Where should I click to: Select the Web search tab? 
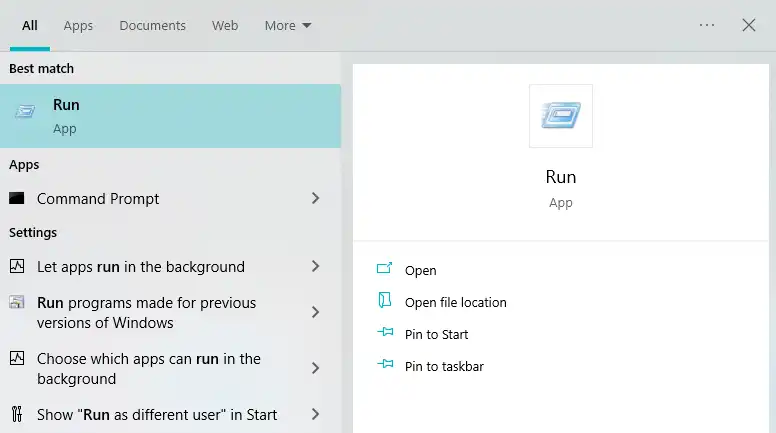(x=225, y=25)
